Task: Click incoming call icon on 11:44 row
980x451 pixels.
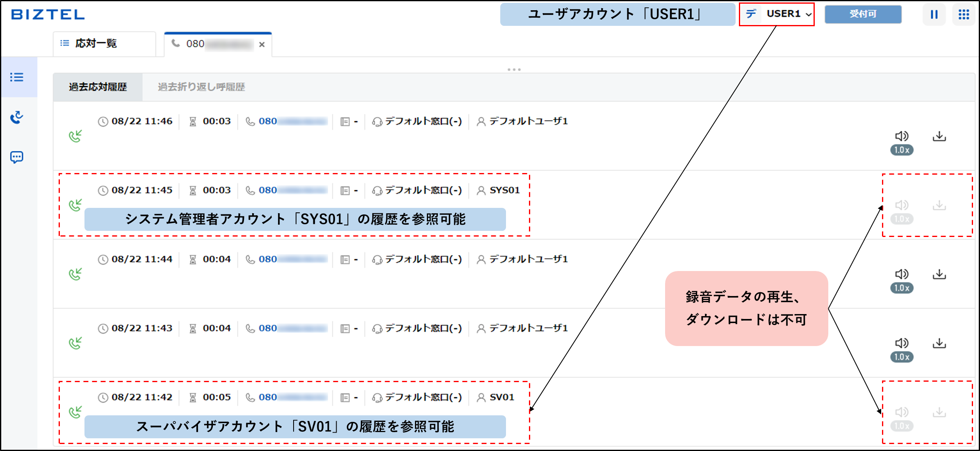Action: tap(75, 274)
